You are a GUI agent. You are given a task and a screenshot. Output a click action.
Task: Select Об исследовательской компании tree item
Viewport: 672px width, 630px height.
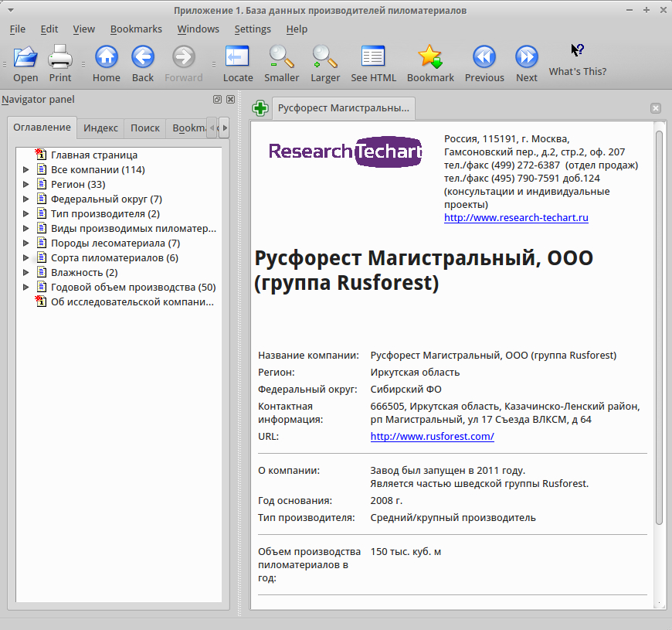tap(132, 302)
